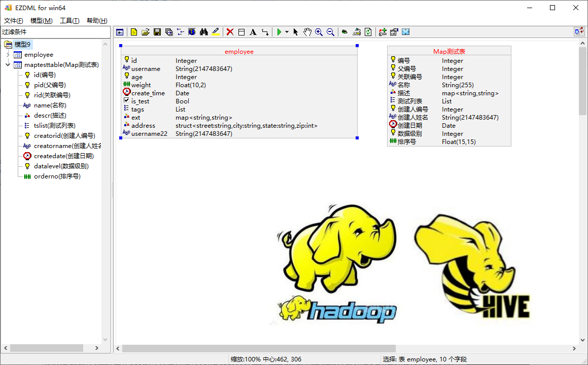This screenshot has height=365, width=588.
Task: Click the import database toolbar icon
Action: tap(357, 32)
